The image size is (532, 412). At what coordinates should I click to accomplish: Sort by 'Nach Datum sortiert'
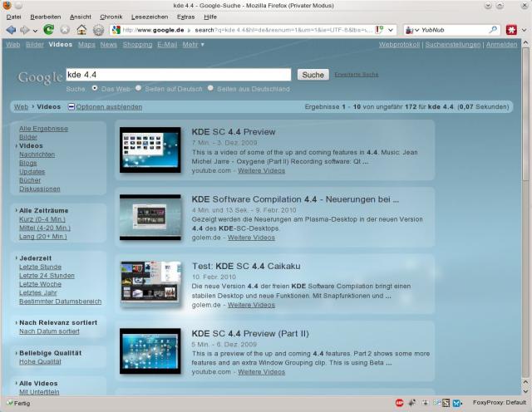(x=49, y=331)
